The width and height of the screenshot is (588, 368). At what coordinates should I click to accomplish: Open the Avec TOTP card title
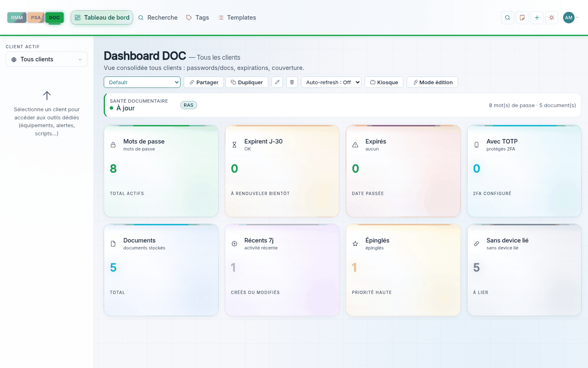click(x=502, y=141)
